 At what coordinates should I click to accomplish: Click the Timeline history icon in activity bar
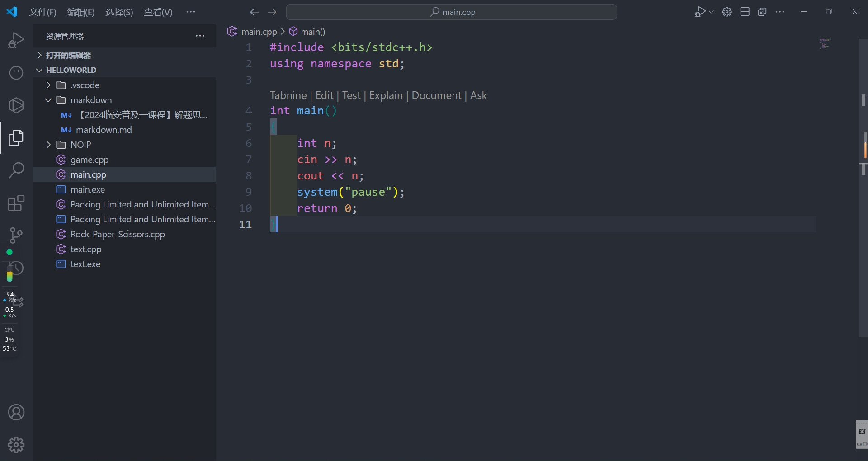coord(16,268)
